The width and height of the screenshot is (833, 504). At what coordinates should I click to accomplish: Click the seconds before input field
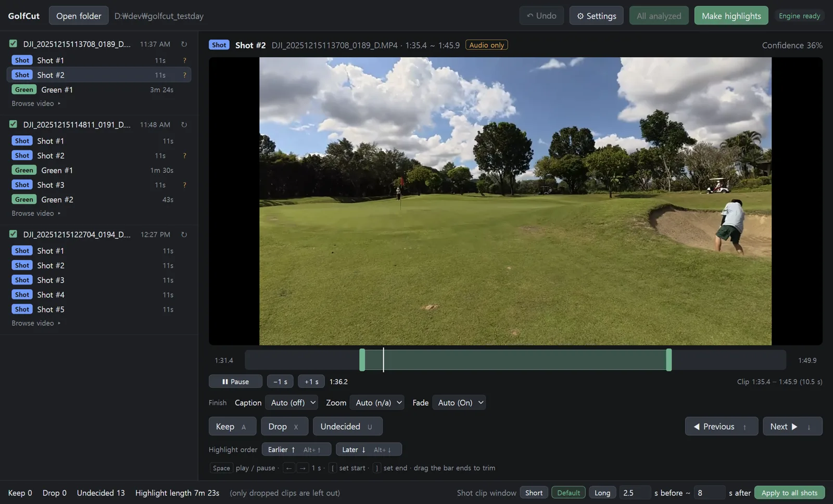pyautogui.click(x=635, y=493)
